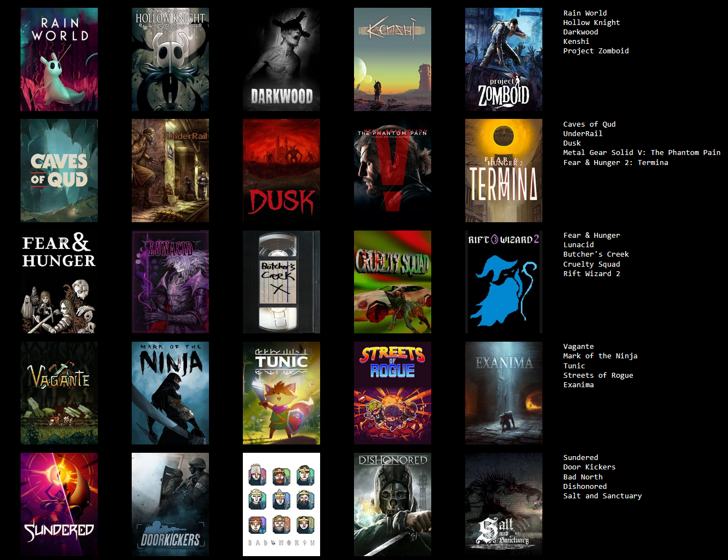Choose the Termina cover thumbnail

(x=503, y=171)
